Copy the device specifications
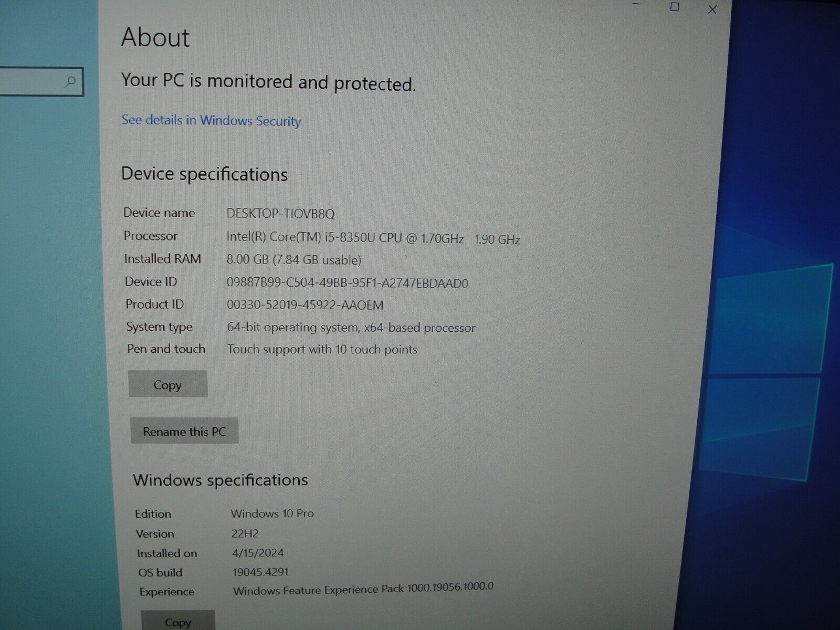The width and height of the screenshot is (840, 630). pyautogui.click(x=167, y=384)
